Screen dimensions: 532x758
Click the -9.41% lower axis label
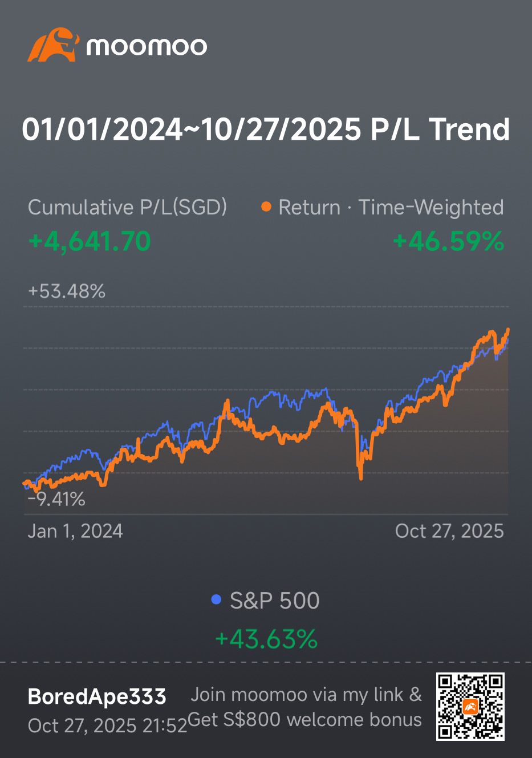[x=56, y=500]
